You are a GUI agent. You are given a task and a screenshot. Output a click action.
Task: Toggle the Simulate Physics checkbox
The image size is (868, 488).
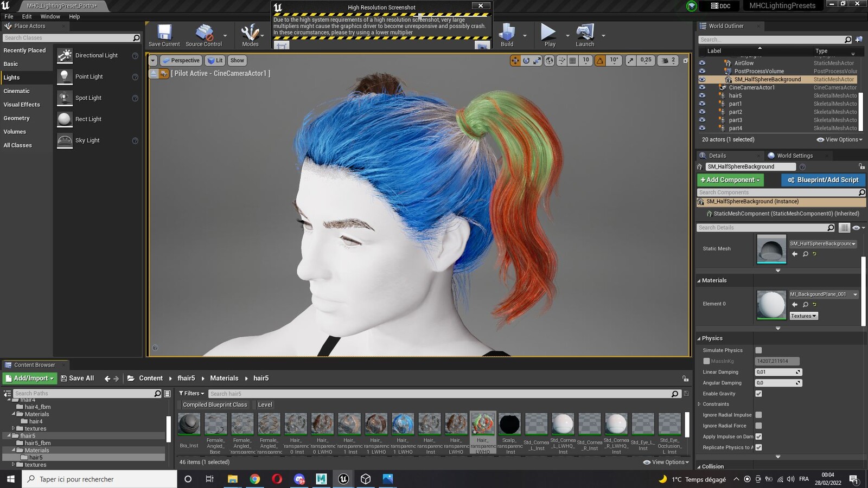758,350
